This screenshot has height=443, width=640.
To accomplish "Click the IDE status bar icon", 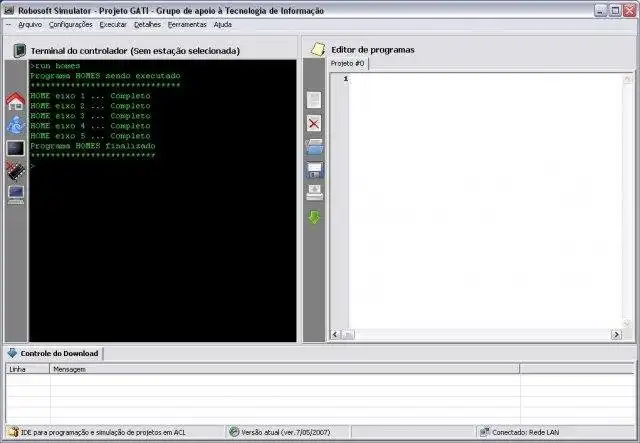I will pos(14,432).
